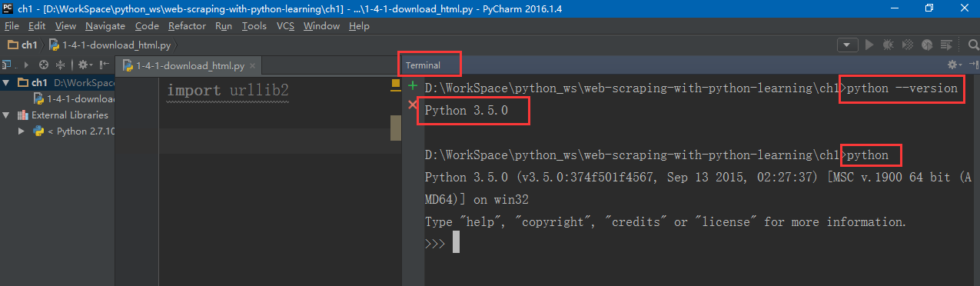Click the Profile run icon
This screenshot has width=980, height=286.
pyautogui.click(x=927, y=45)
